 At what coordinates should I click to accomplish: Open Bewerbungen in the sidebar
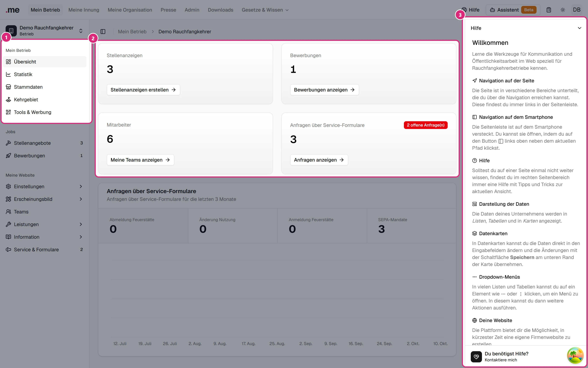click(x=45, y=156)
